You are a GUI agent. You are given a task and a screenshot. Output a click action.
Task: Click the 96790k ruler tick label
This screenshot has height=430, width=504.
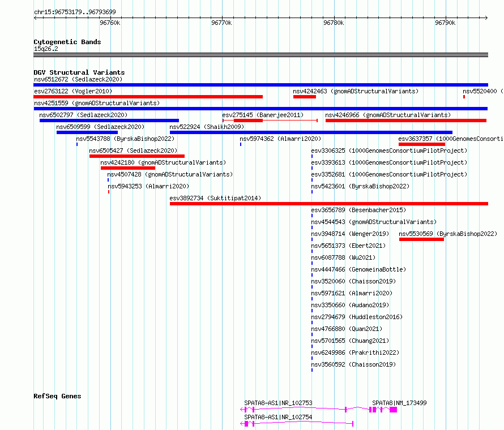(445, 23)
